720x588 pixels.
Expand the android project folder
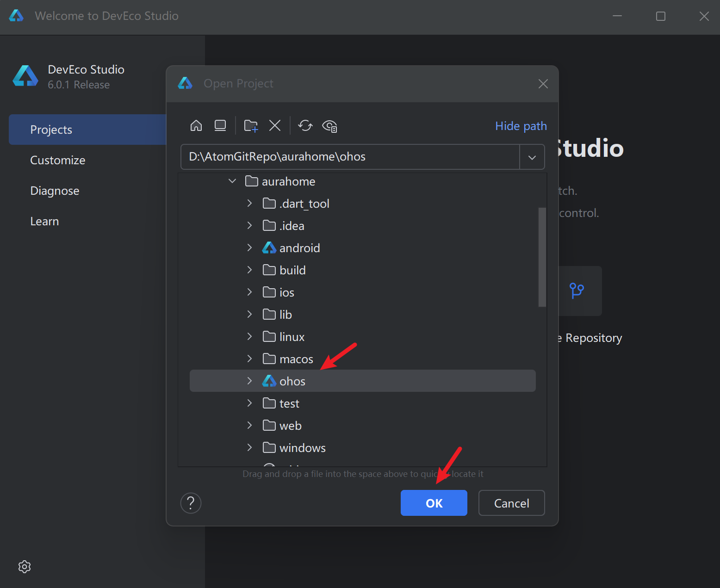(249, 248)
